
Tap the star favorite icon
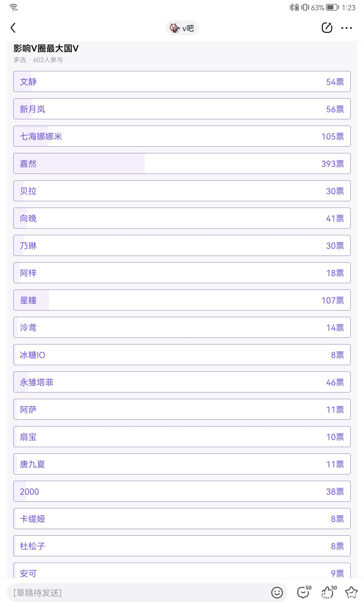351,592
